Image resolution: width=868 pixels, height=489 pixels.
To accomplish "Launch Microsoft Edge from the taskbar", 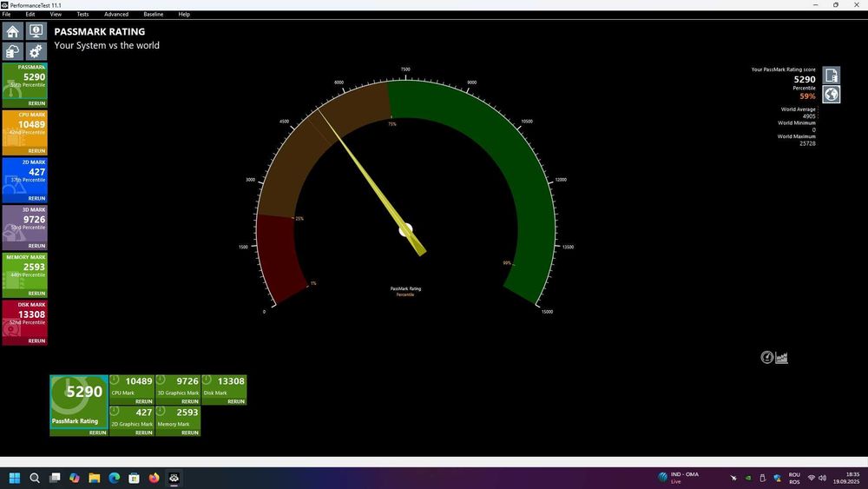I will [x=114, y=478].
